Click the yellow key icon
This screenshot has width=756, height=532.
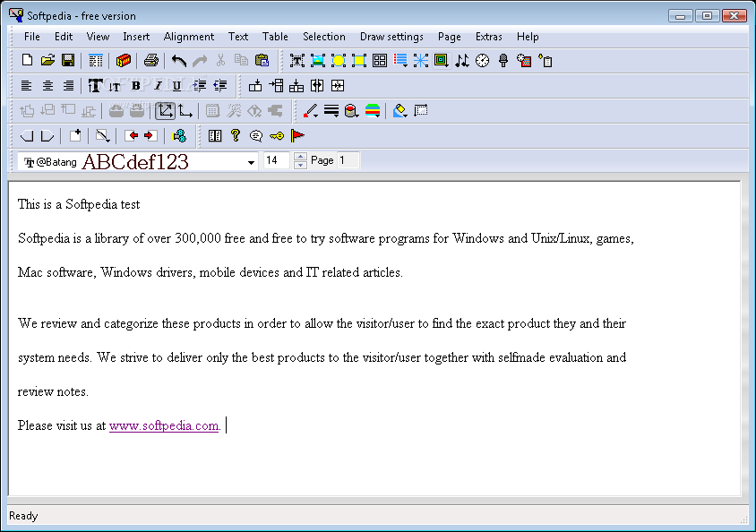point(277,136)
